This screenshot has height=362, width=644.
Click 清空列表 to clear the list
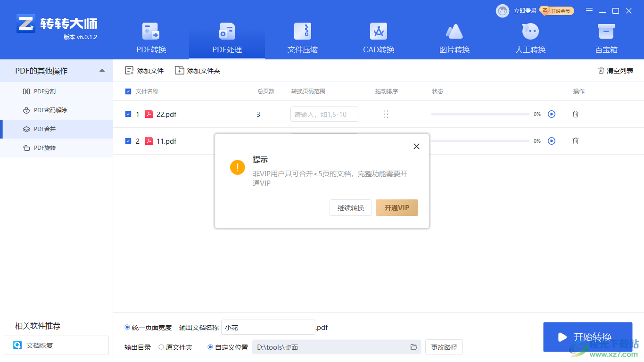tap(615, 71)
